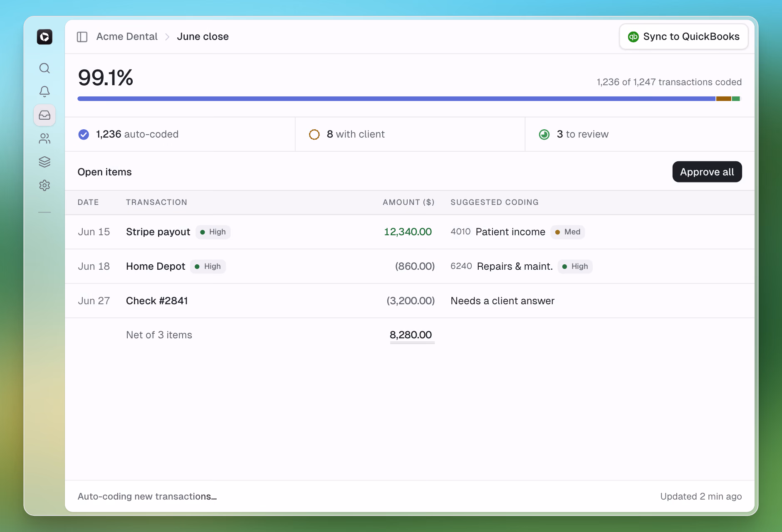Click the 8,280.00 net total
Screen dimensions: 782x532
(x=411, y=335)
